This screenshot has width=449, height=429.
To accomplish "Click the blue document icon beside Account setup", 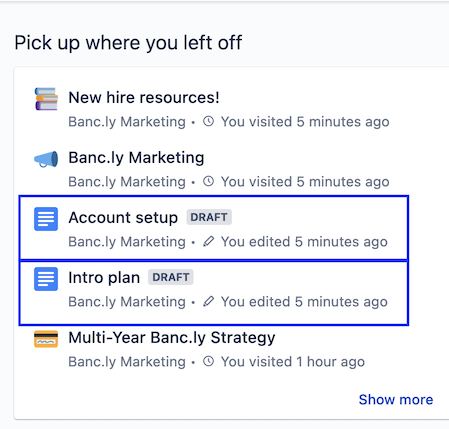I will [x=46, y=219].
